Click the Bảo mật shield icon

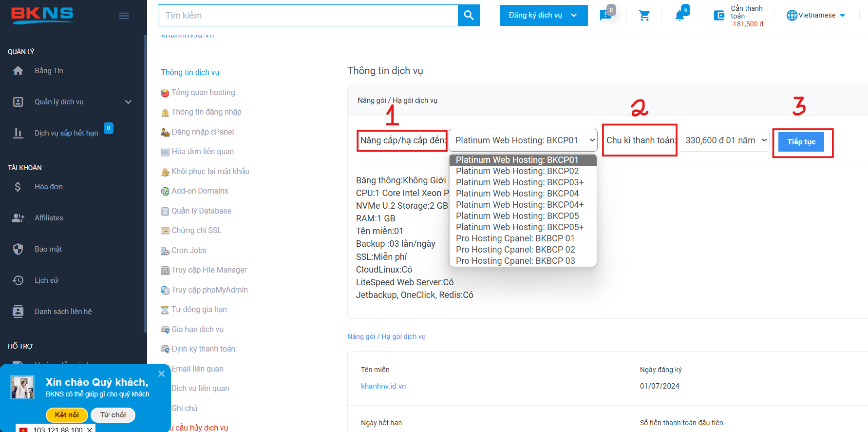(18, 249)
